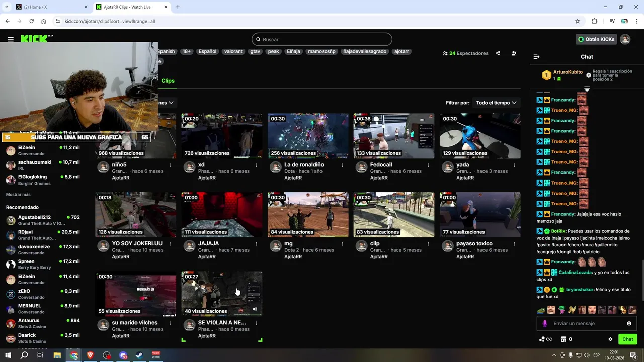Open Brave browser from the taskbar
Image resolution: width=644 pixels, height=362 pixels.
pyautogui.click(x=91, y=355)
